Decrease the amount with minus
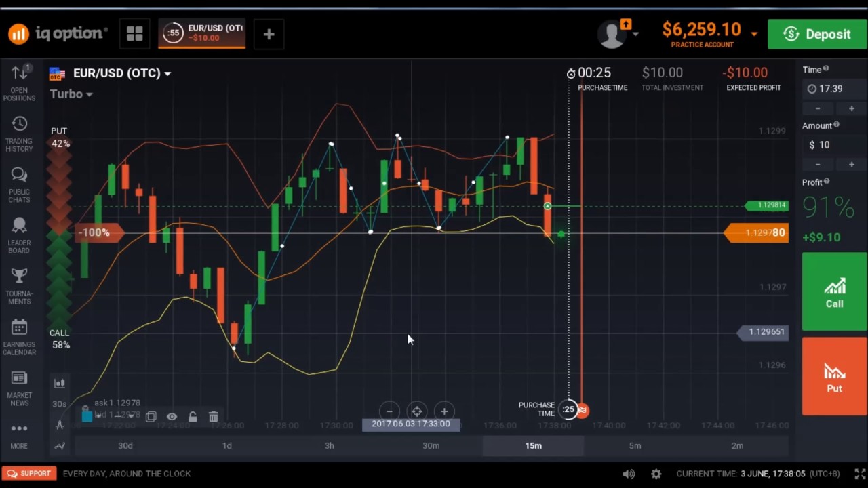This screenshot has height=488, width=868. [x=818, y=165]
